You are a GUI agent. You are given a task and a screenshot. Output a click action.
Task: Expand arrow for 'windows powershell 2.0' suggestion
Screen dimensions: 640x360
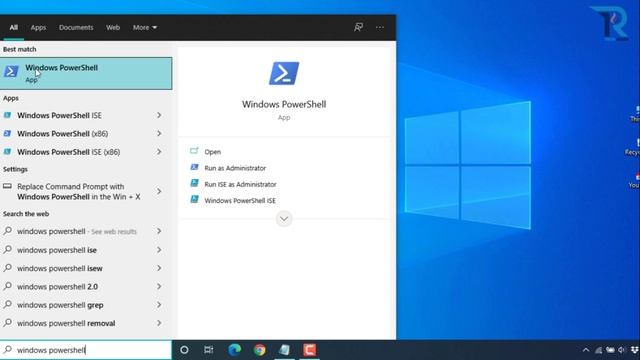click(159, 286)
